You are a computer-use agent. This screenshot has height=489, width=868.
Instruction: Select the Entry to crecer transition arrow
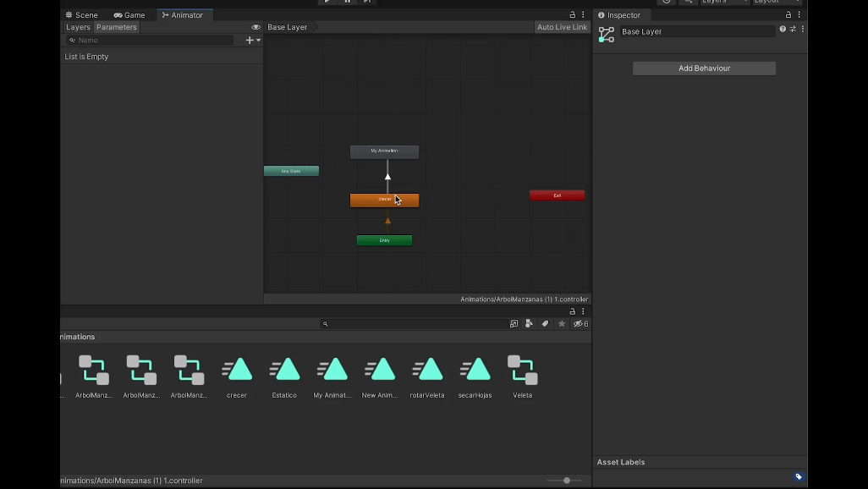pyautogui.click(x=387, y=221)
